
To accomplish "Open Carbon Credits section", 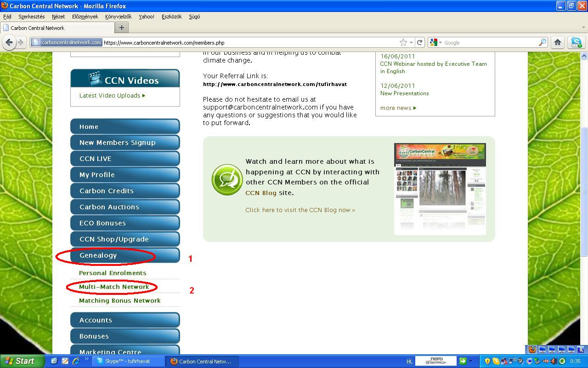I will coord(125,191).
